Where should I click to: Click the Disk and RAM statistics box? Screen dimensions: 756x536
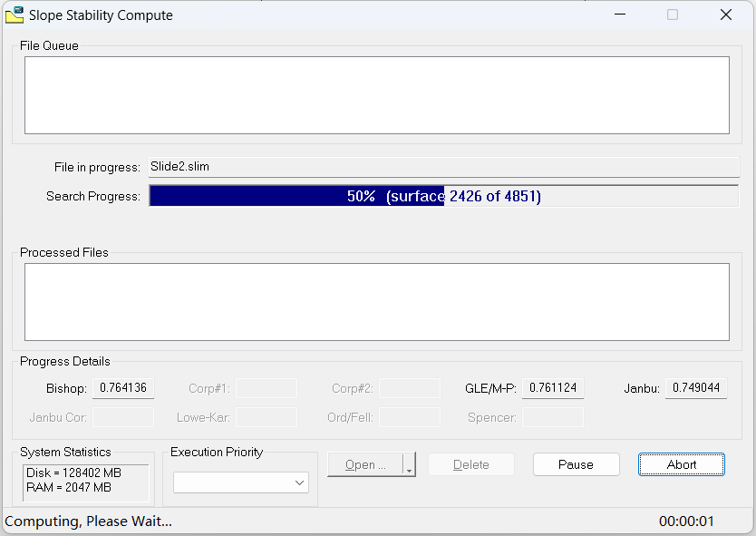[86, 481]
